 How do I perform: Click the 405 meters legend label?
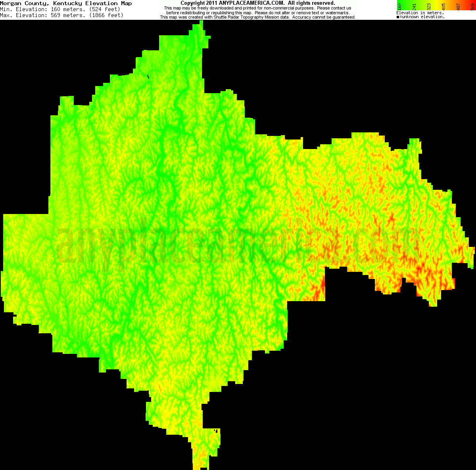coord(443,6)
